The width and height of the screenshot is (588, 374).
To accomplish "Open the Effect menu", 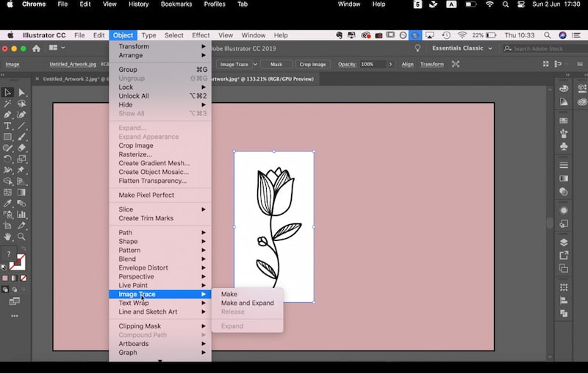I will coord(201,35).
